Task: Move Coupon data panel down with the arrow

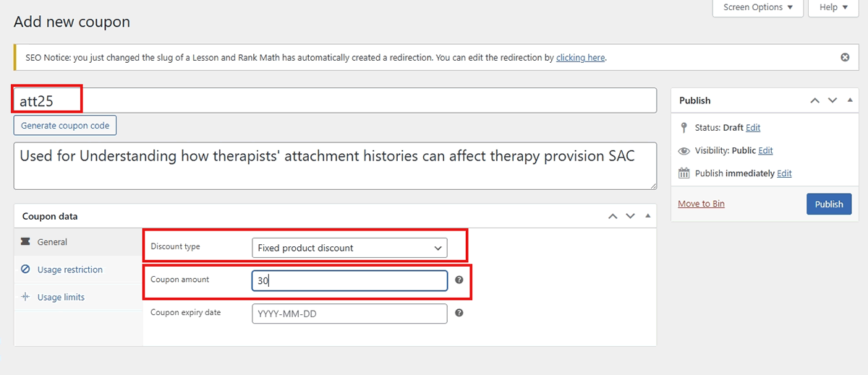Action: (631, 216)
